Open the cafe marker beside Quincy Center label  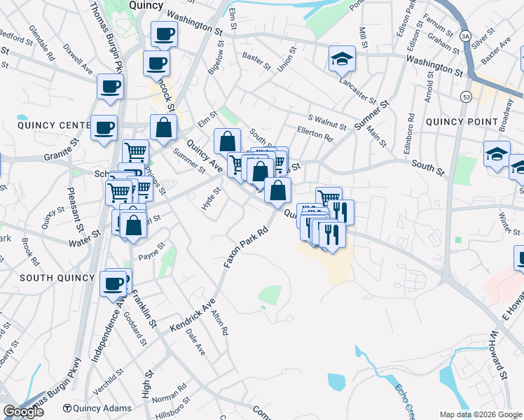(104, 129)
